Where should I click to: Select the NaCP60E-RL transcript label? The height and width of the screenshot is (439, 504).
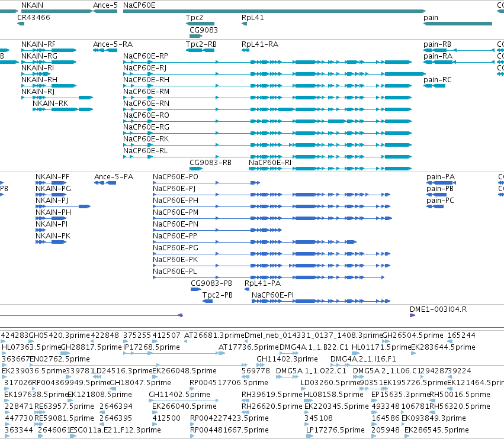(146, 151)
